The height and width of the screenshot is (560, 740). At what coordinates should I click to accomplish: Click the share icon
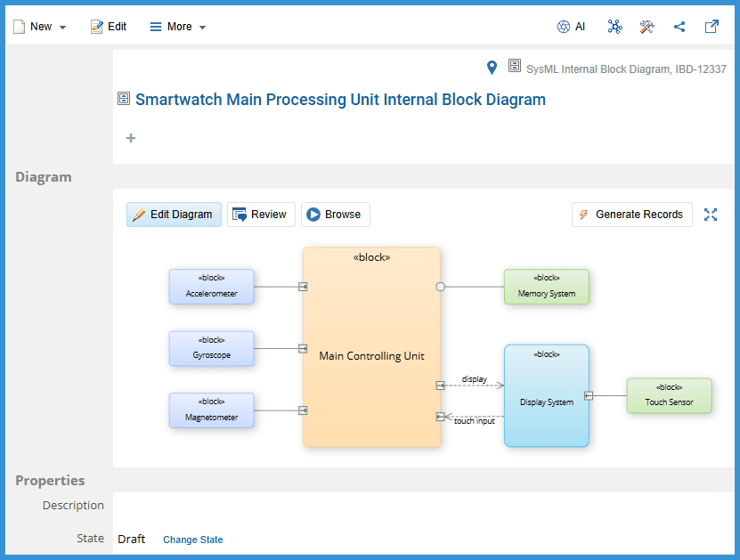(679, 27)
